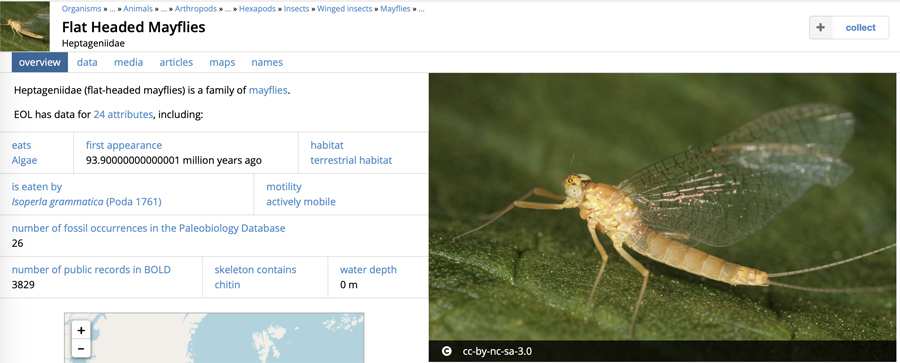Open the terrestrial habitat link
900x363 pixels.
pyautogui.click(x=351, y=160)
